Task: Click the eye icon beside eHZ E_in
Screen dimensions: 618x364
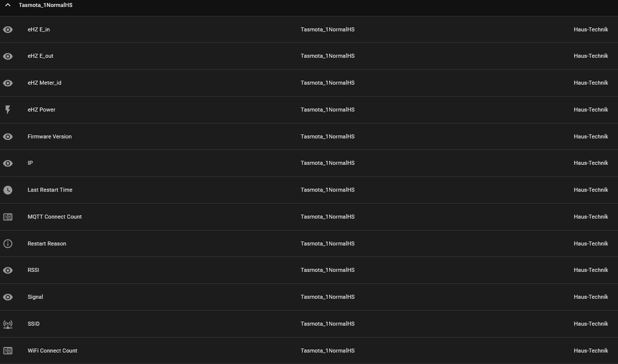Action: tap(8, 29)
